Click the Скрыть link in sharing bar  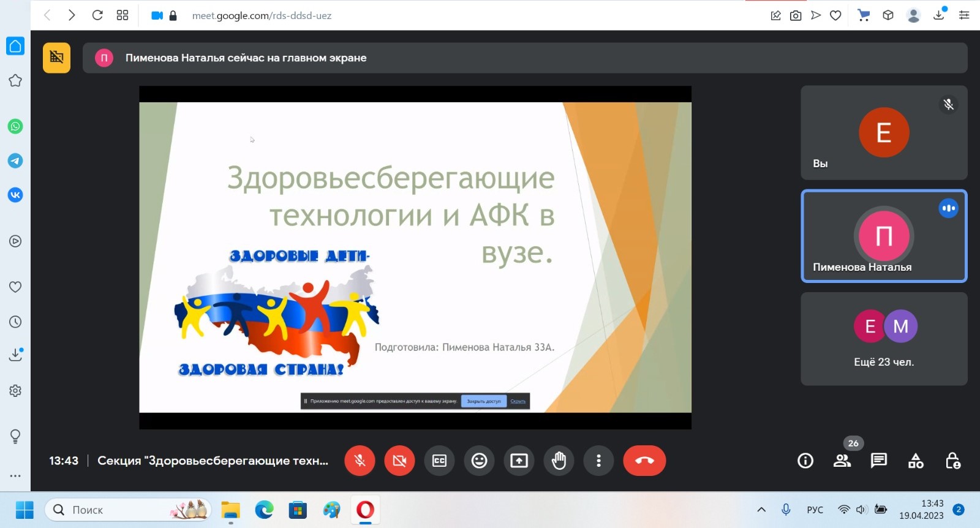[x=518, y=401]
